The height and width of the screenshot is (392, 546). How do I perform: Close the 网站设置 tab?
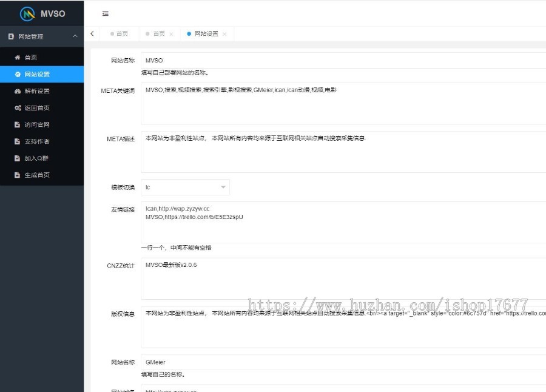[x=224, y=34]
